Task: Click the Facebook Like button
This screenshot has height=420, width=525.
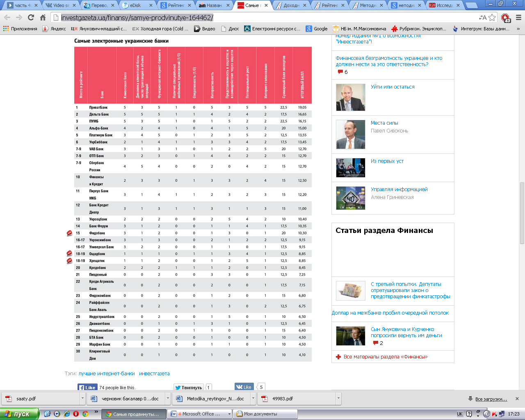Action: pyautogui.click(x=87, y=387)
